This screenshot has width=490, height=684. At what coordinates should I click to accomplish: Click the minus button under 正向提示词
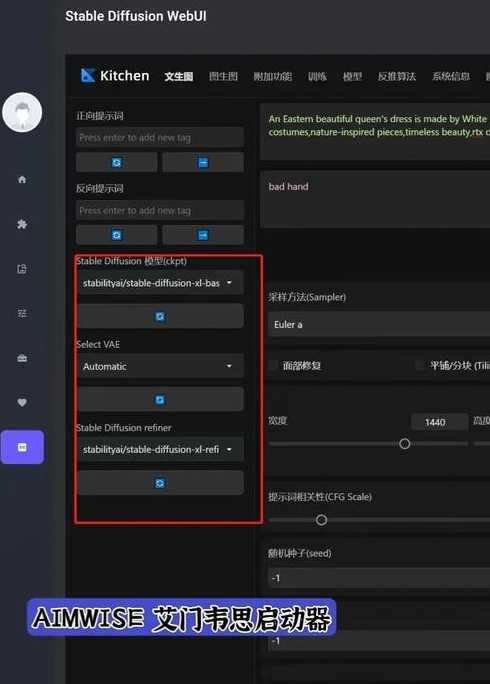(203, 163)
